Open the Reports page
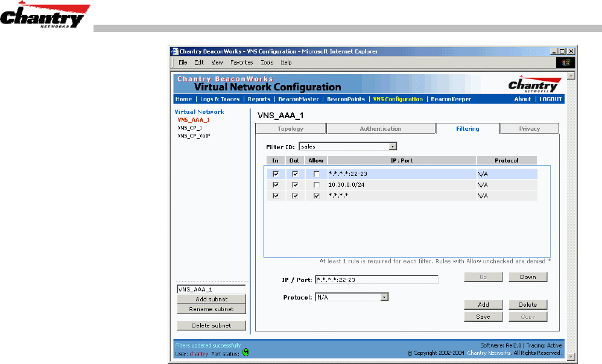Viewport: 602px width, 364px height. [259, 99]
